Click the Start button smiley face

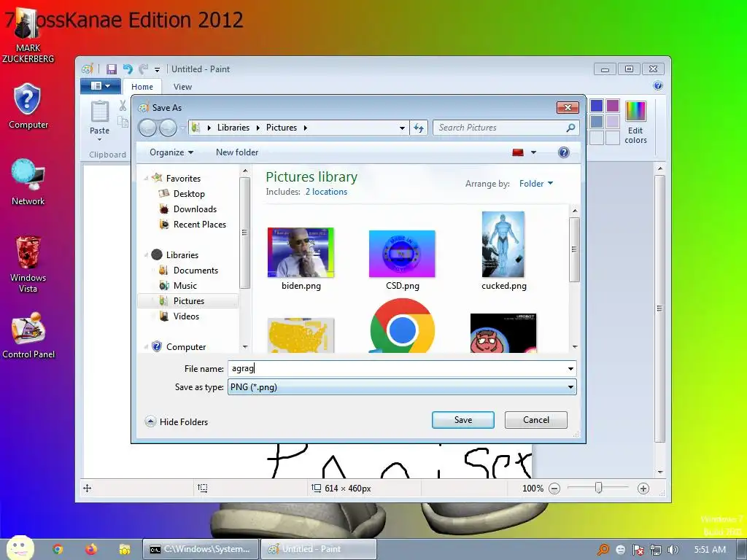tap(20, 548)
